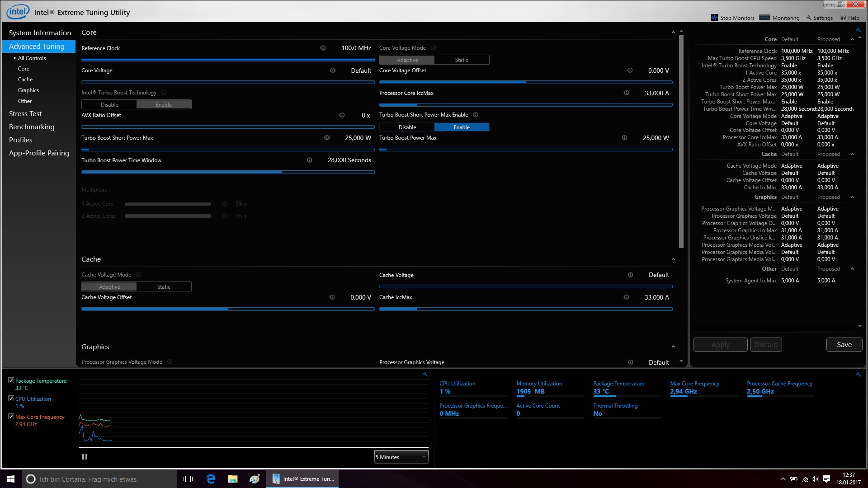Disable Turbo Boost Short Power Max

[407, 127]
